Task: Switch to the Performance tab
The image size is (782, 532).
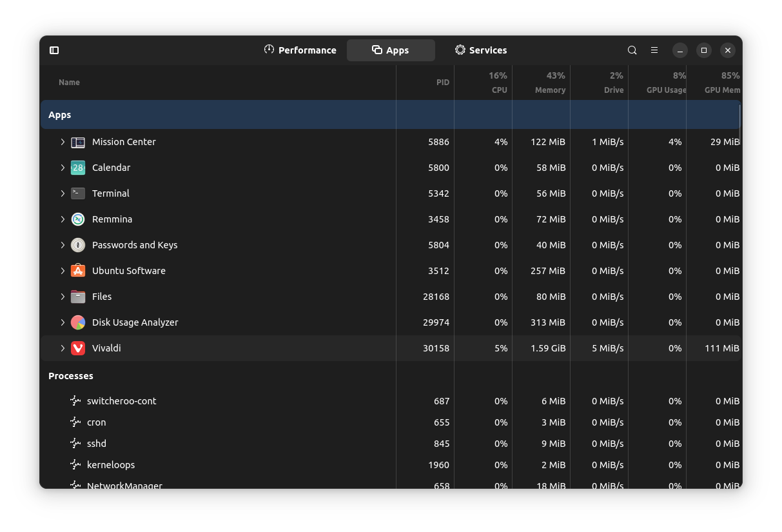Action: [x=300, y=50]
